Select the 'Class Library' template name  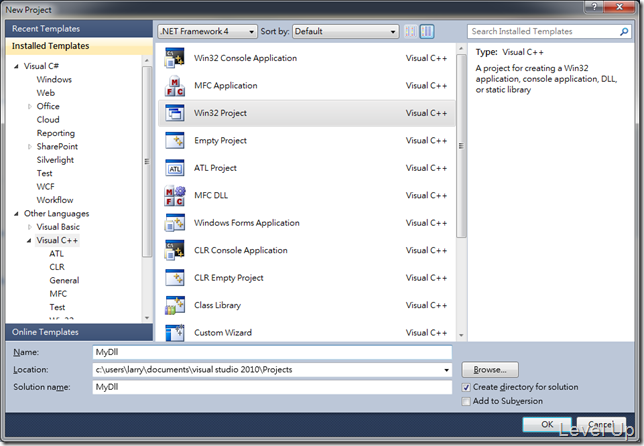[x=217, y=306]
